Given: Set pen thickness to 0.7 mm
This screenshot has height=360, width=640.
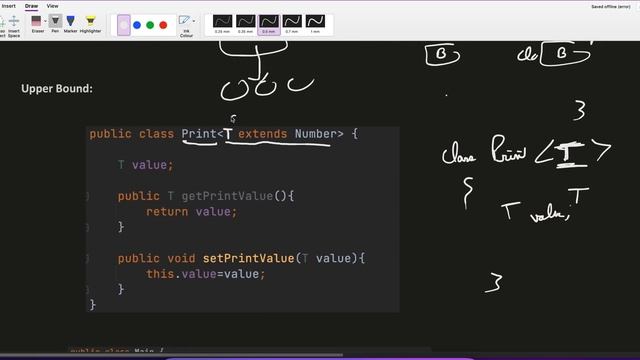Looking at the screenshot, I should click(x=292, y=24).
